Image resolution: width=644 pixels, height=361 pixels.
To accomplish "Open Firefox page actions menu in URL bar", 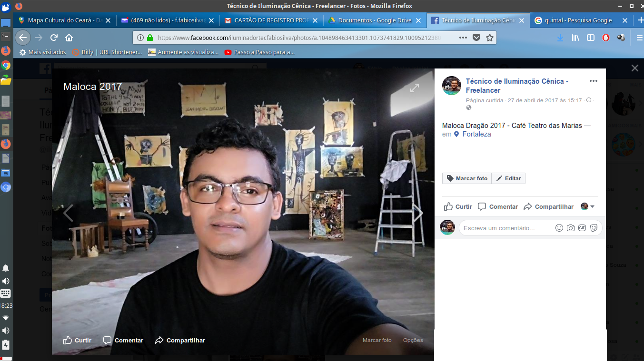I will [463, 38].
